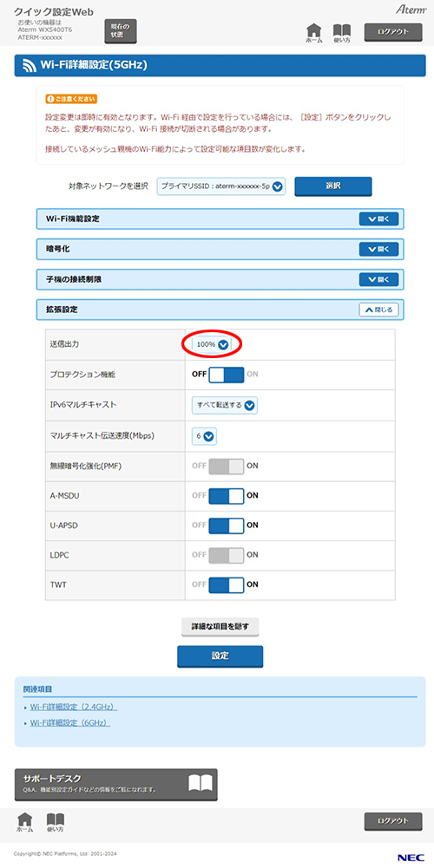
Task: Expand the 子機の接続制限 section
Action: 378,279
